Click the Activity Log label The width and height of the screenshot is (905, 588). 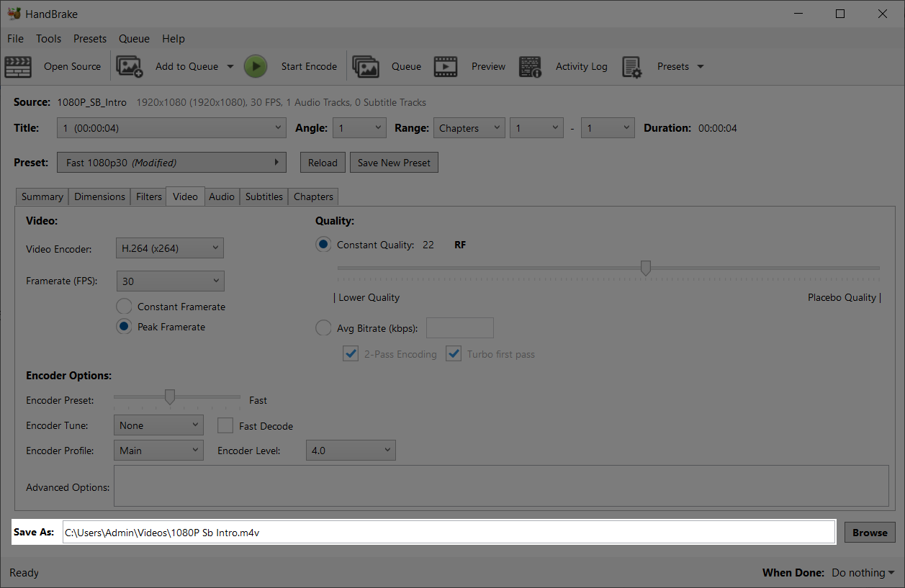click(582, 66)
